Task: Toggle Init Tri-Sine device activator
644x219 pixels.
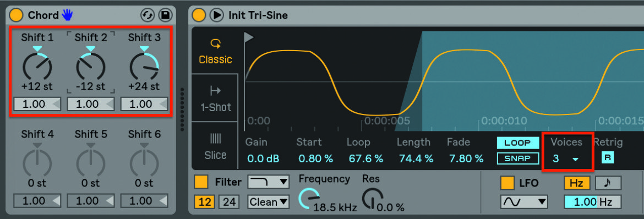Action: pos(199,15)
